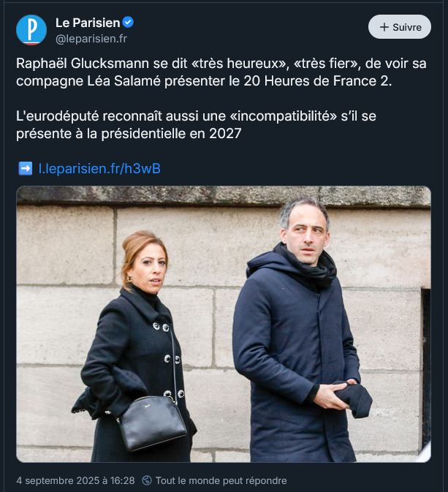Click the plus icon in Suivre
The width and height of the screenshot is (448, 492).
tap(384, 27)
